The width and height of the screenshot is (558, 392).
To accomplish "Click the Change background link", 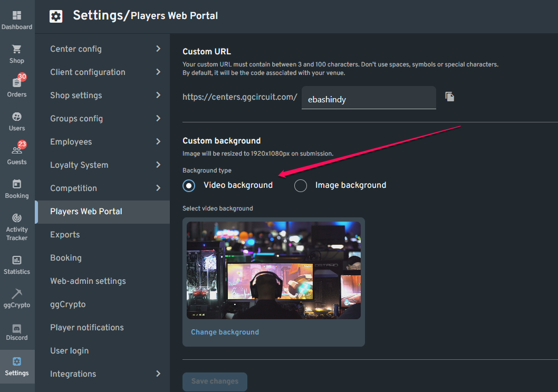I will [x=225, y=332].
